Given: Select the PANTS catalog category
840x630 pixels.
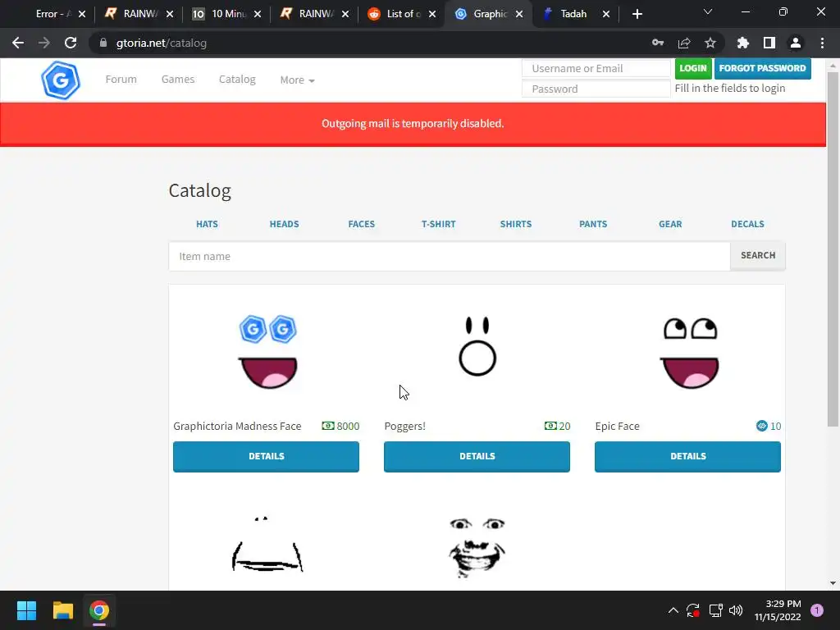Looking at the screenshot, I should (x=593, y=224).
